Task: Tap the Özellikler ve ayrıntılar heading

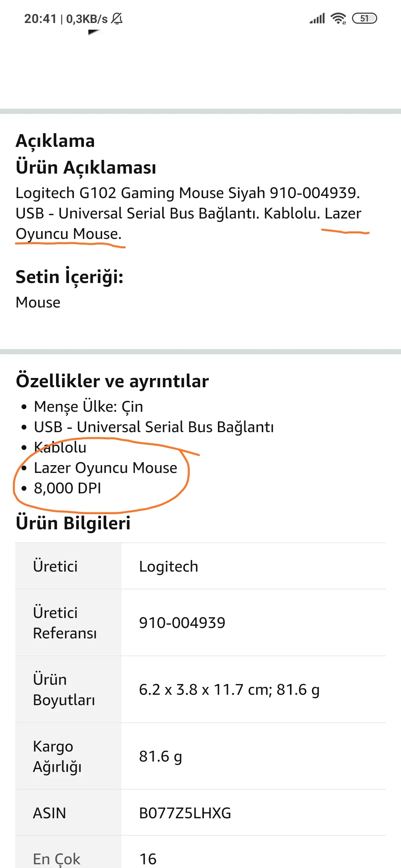Action: coord(112,381)
